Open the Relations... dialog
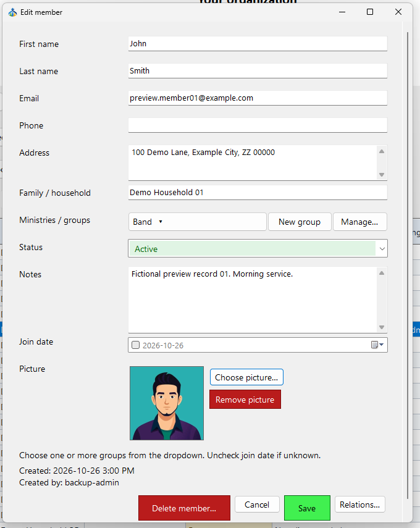Screen dimensions: 420x528 tap(359, 505)
